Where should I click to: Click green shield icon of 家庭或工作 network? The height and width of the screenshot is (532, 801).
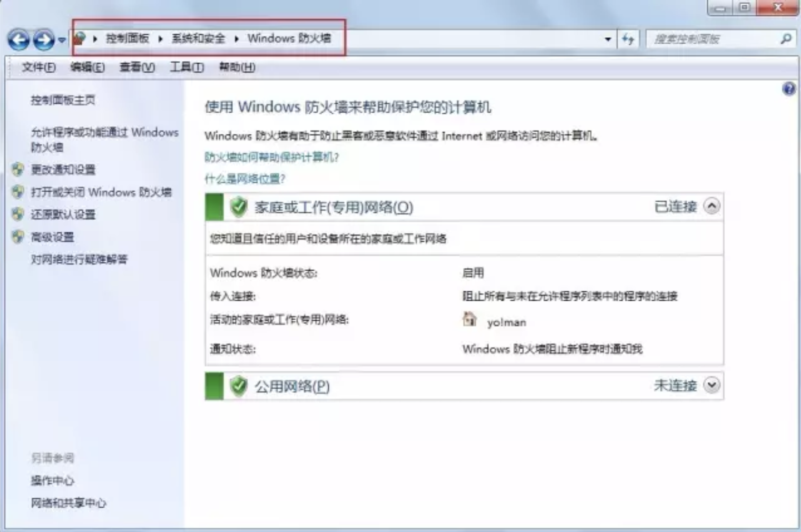click(x=239, y=206)
